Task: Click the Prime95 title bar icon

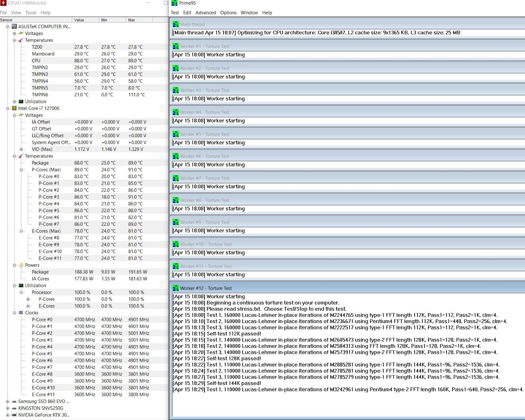Action: 174,3
